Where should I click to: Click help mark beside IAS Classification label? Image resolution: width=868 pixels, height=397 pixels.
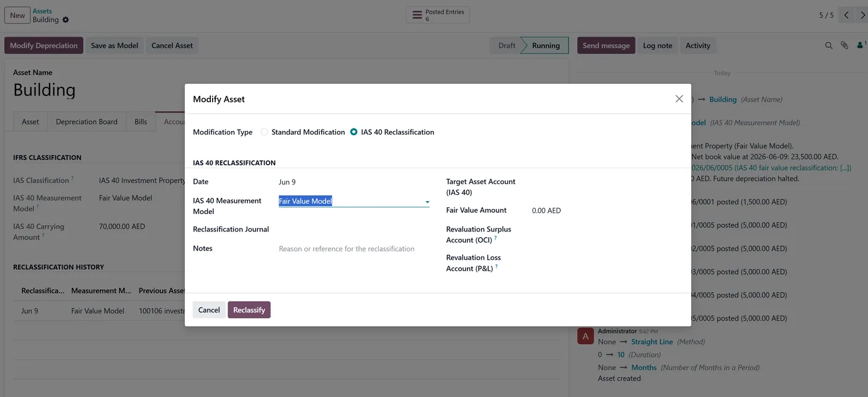click(73, 179)
